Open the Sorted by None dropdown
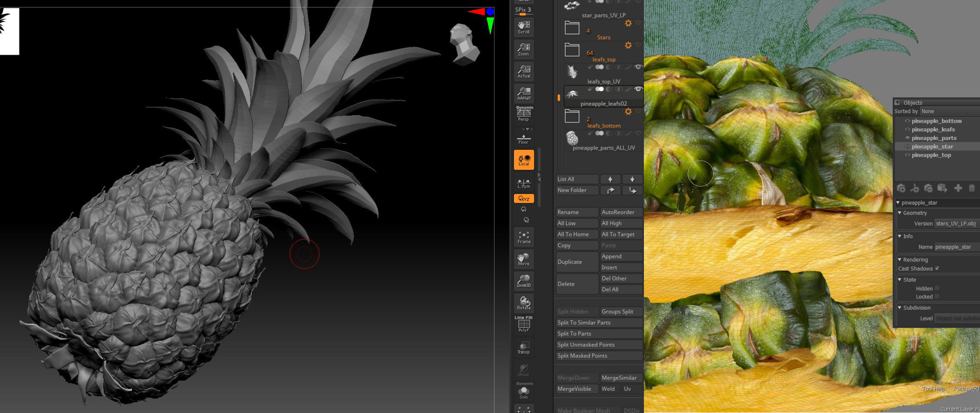Image resolution: width=980 pixels, height=413 pixels. point(950,111)
